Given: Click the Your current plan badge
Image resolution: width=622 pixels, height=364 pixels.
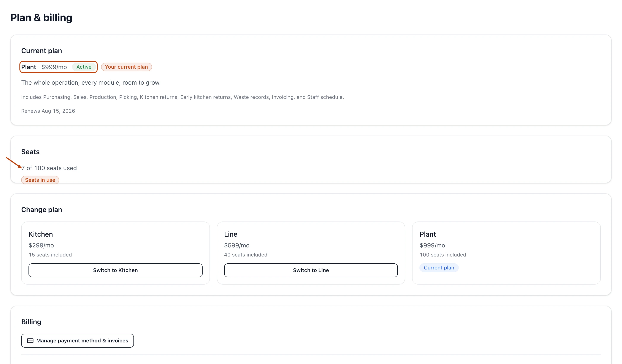Looking at the screenshot, I should 126,67.
